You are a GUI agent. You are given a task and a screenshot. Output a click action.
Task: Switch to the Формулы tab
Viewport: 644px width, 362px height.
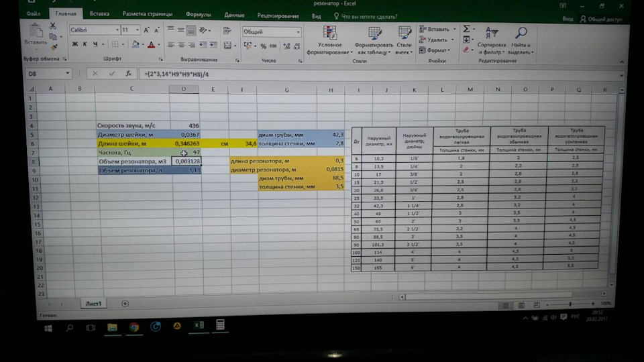198,14
